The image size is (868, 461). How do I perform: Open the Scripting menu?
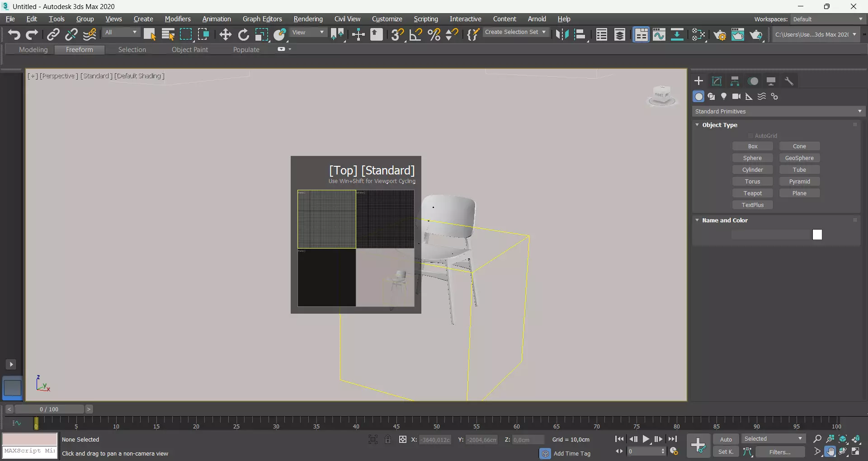coord(425,19)
